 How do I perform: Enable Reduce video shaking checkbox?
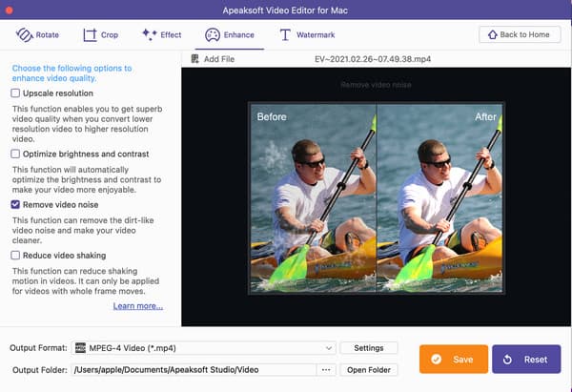[15, 255]
